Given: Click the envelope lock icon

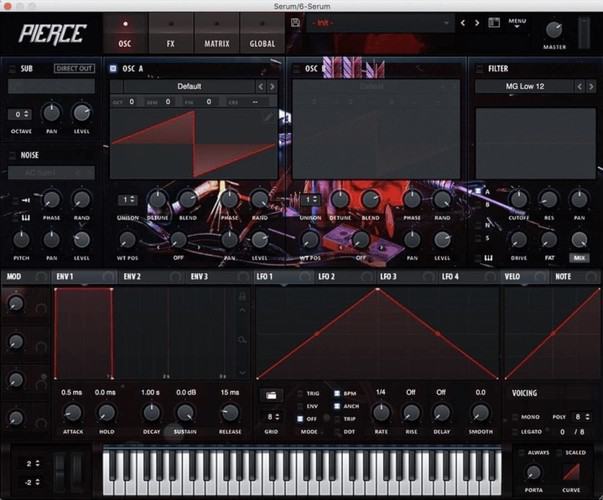Looking at the screenshot, I should [242, 296].
